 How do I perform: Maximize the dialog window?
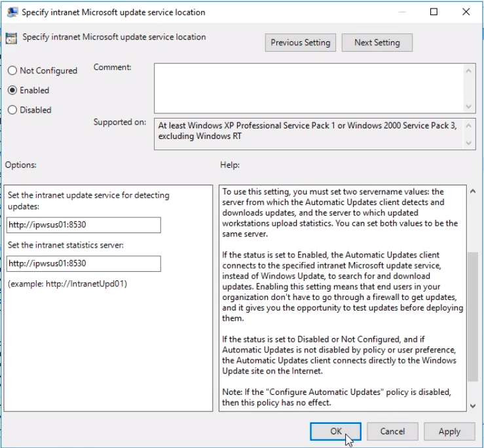click(434, 12)
